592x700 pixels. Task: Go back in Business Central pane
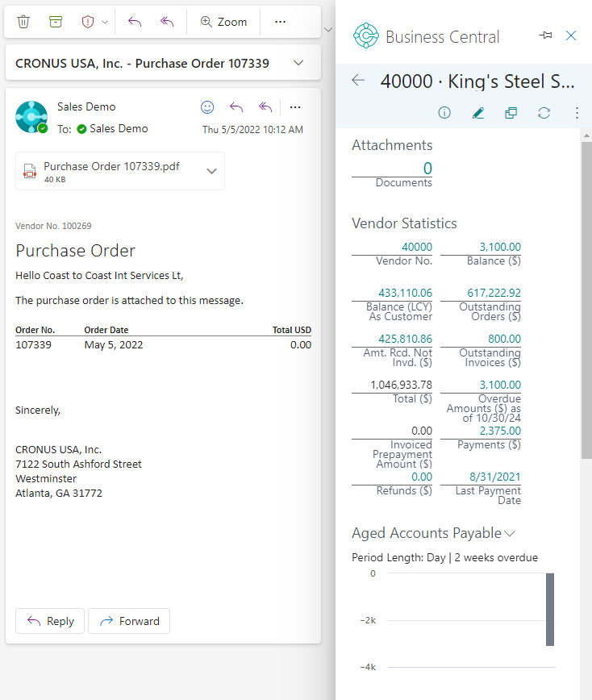[x=359, y=81]
